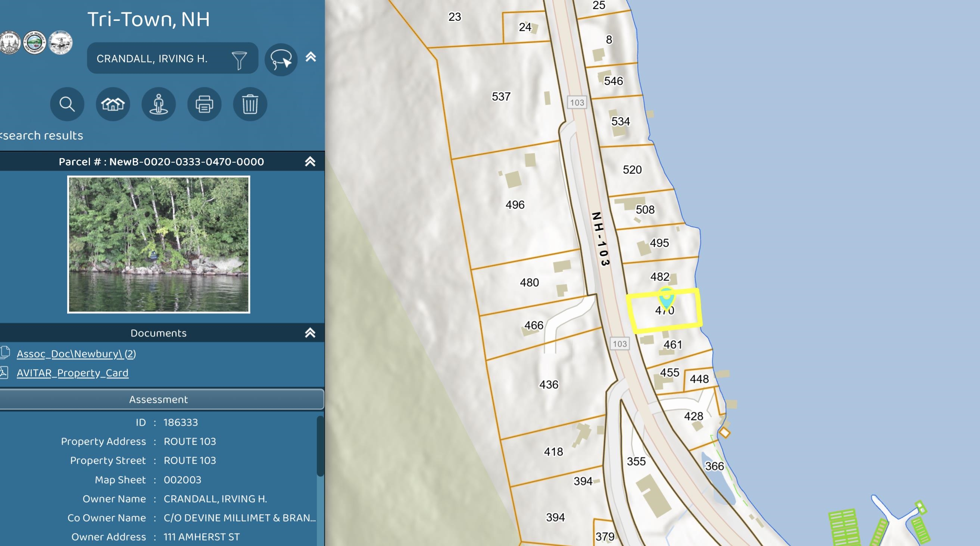Select parcel 461 on the map
The width and height of the screenshot is (980, 546).
coord(672,345)
